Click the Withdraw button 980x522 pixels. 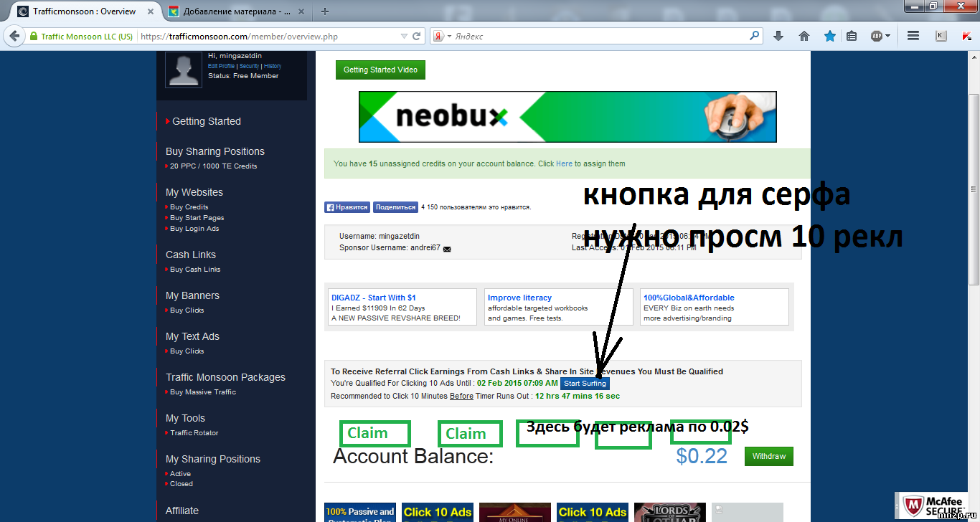pyautogui.click(x=769, y=456)
